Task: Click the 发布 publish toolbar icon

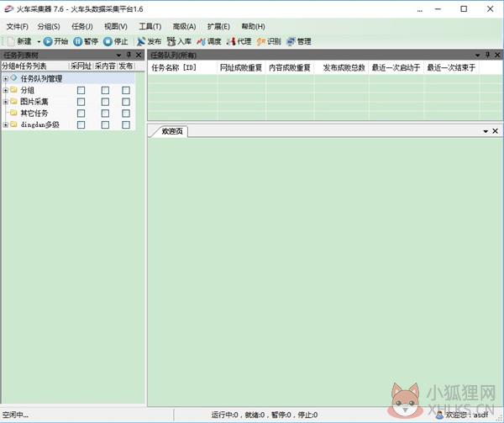Action: coord(141,41)
